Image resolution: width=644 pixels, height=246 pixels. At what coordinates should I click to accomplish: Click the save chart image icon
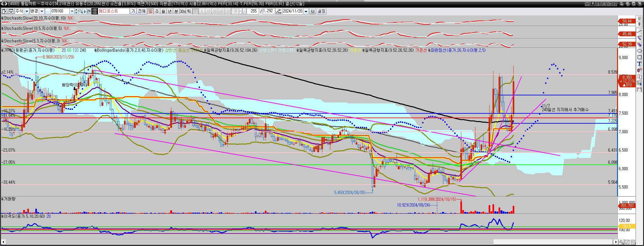639,83
